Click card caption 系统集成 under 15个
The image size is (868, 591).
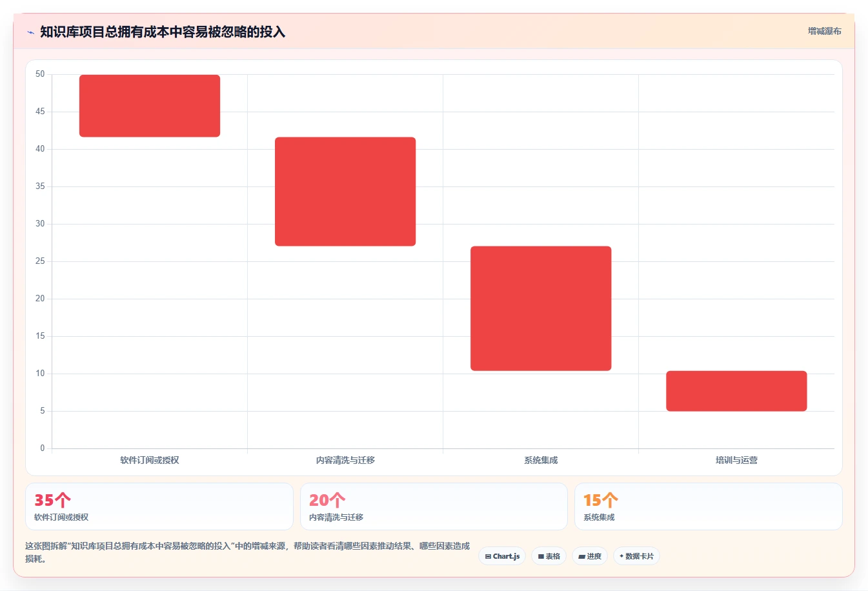599,517
